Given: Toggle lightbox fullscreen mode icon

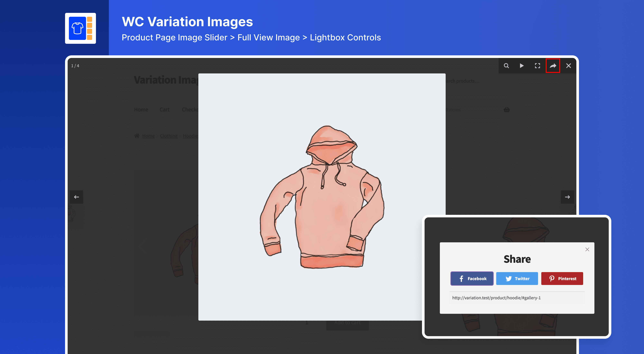Looking at the screenshot, I should (x=537, y=66).
